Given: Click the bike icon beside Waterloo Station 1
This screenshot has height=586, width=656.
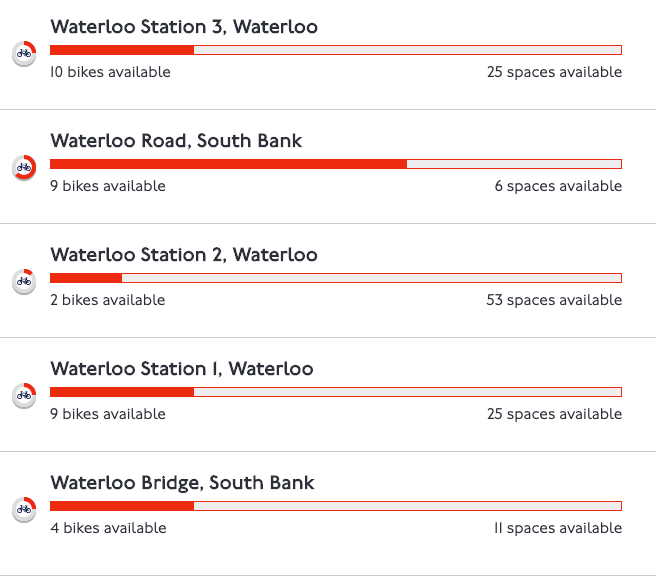Looking at the screenshot, I should coord(25,395).
